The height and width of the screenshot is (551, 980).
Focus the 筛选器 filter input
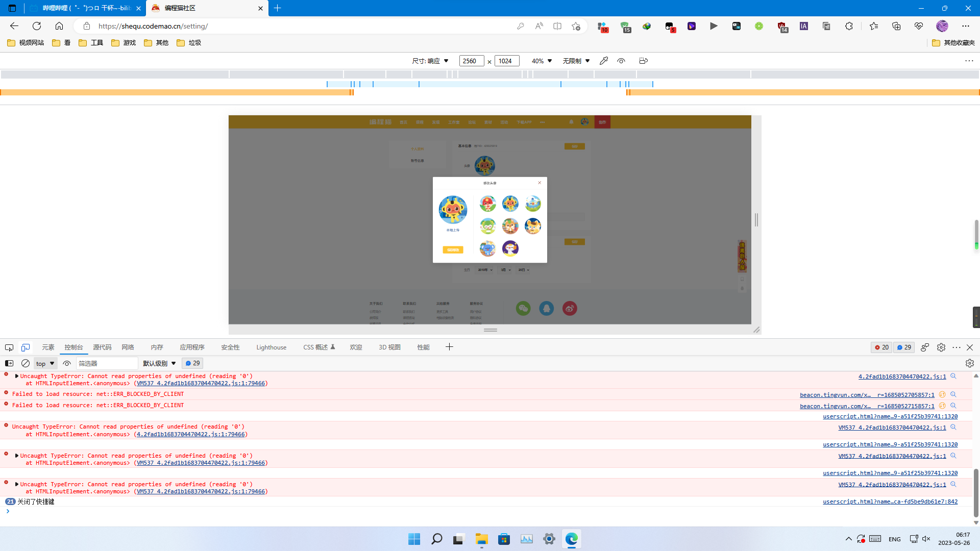tap(107, 363)
